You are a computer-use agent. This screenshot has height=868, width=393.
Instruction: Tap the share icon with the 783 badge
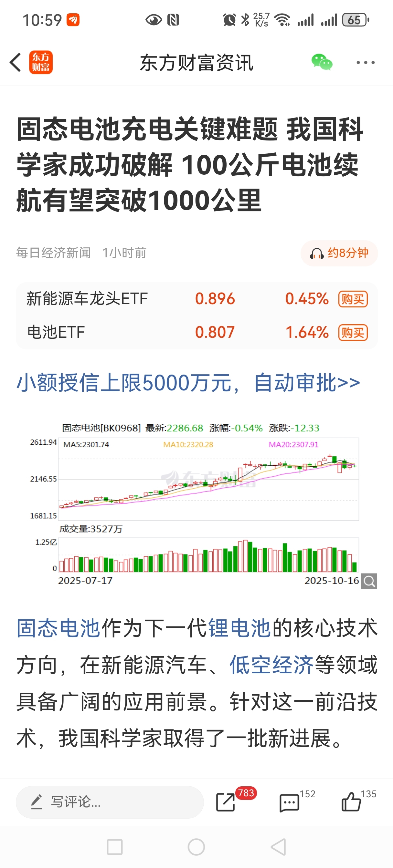226,802
